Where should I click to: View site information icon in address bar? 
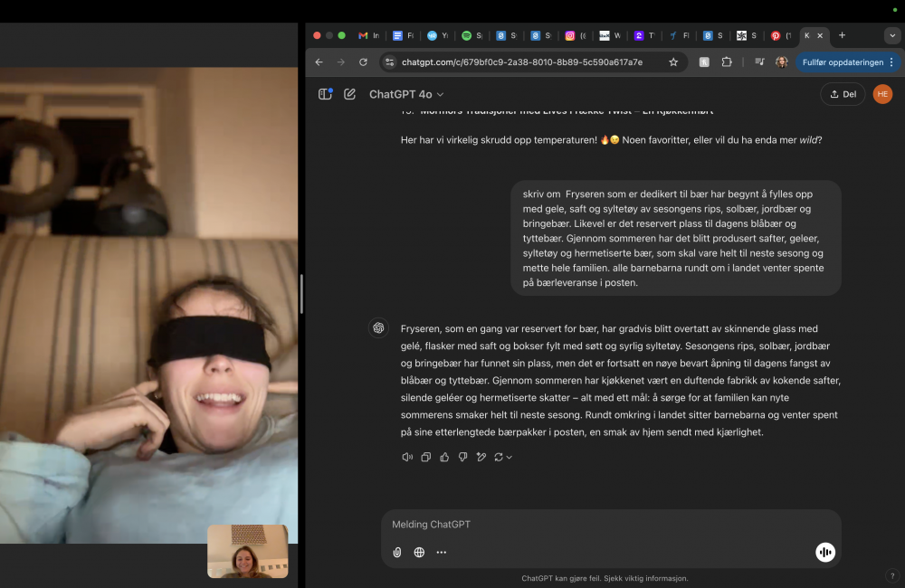tap(389, 62)
